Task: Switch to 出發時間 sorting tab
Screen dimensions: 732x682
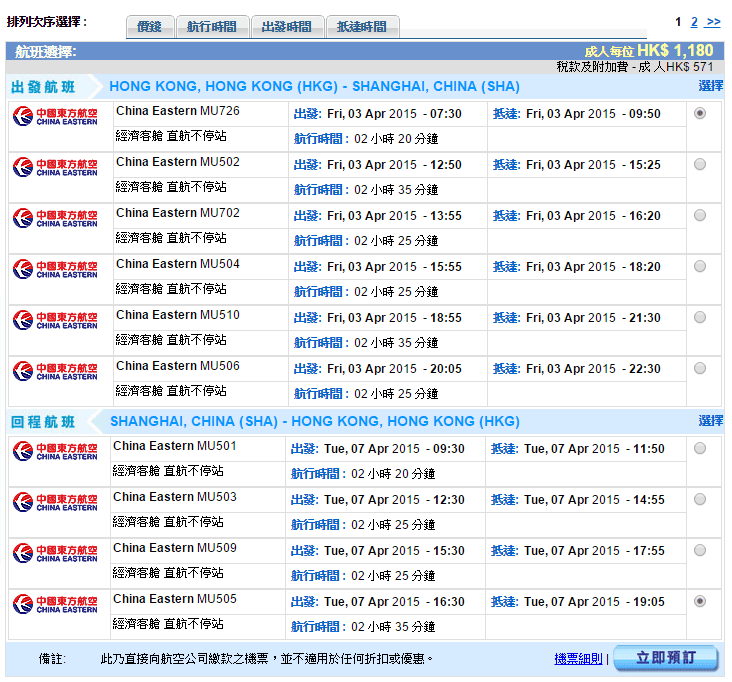Action: 286,27
